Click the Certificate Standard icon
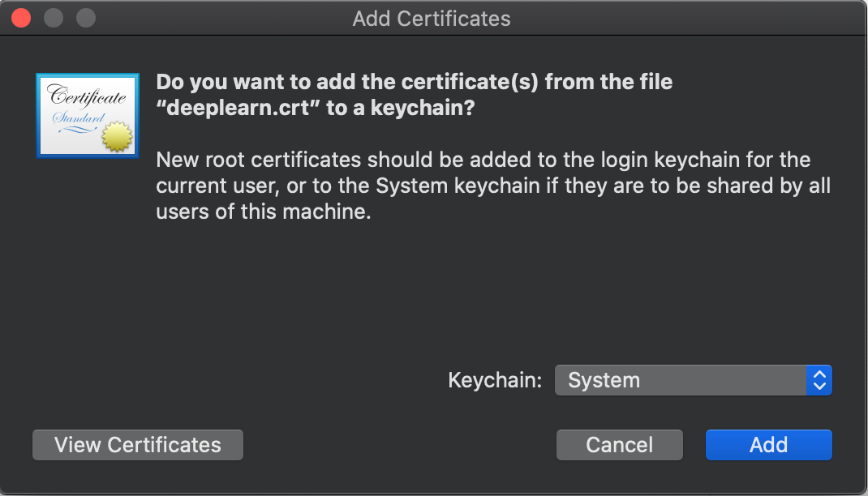Screen dimensions: 868x496 88,116
